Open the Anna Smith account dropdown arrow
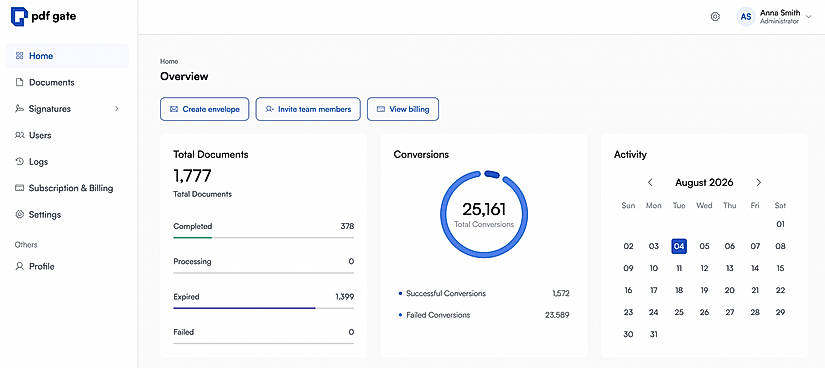The width and height of the screenshot is (825, 368). coord(809,17)
